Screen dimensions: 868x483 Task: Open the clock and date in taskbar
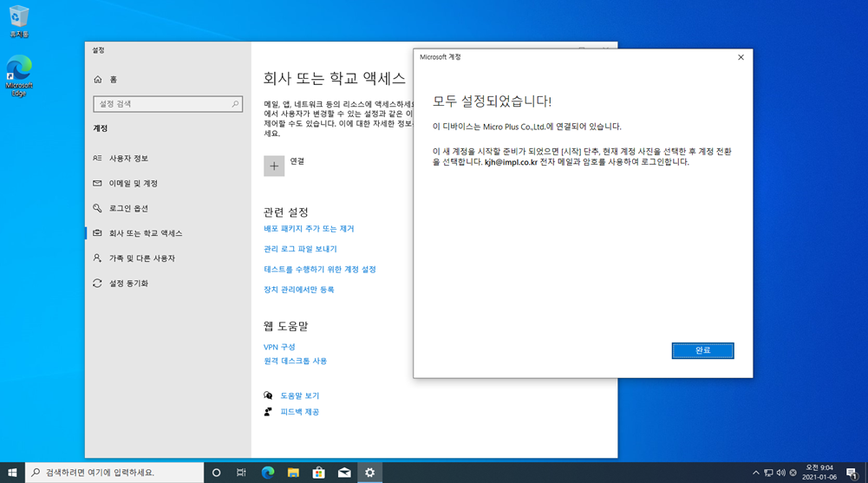pos(819,473)
